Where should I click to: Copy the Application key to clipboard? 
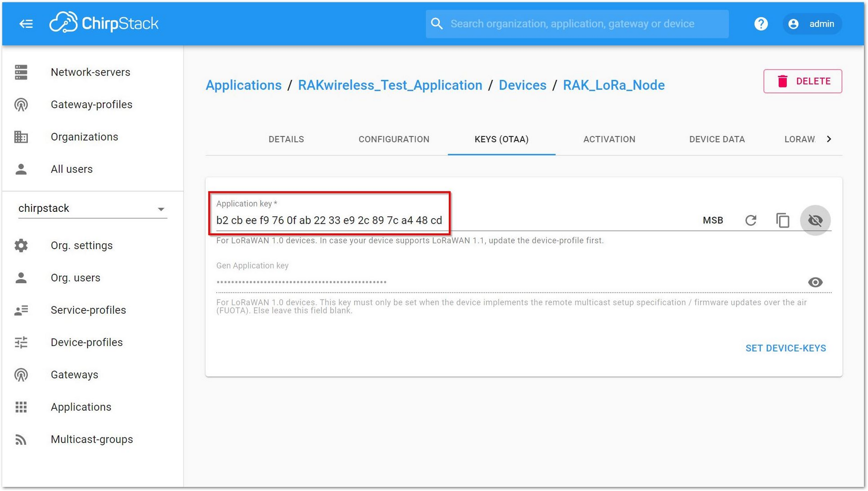(783, 220)
